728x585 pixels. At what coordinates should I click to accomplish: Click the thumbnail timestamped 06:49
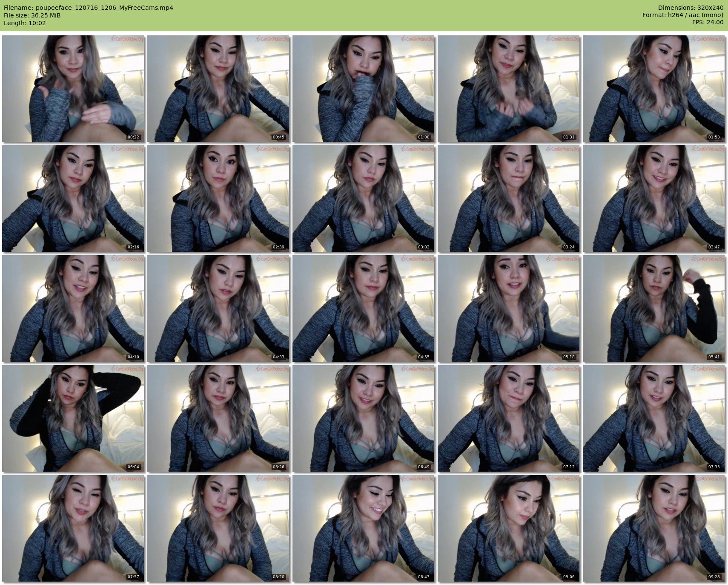coord(364,418)
